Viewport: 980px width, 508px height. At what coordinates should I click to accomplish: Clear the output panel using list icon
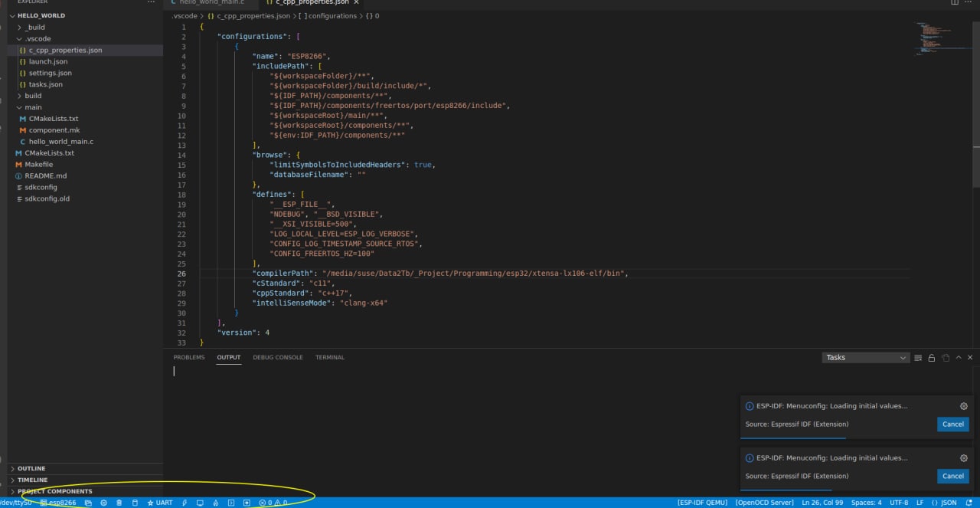pos(918,358)
